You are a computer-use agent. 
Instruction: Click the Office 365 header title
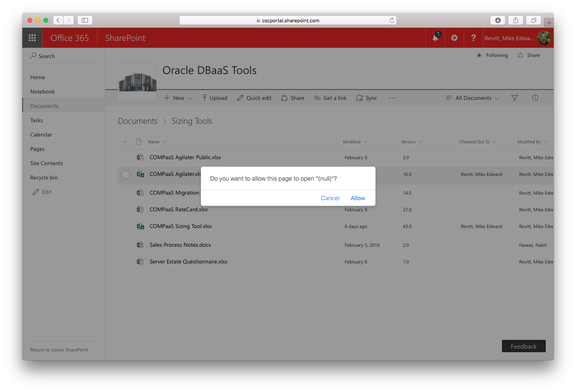70,38
